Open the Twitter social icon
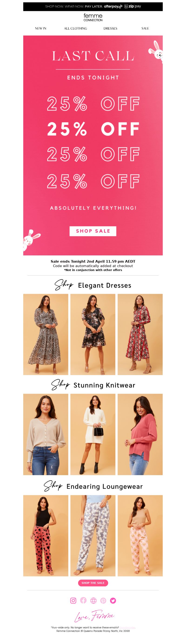The width and height of the screenshot is (186, 644). 113,601
